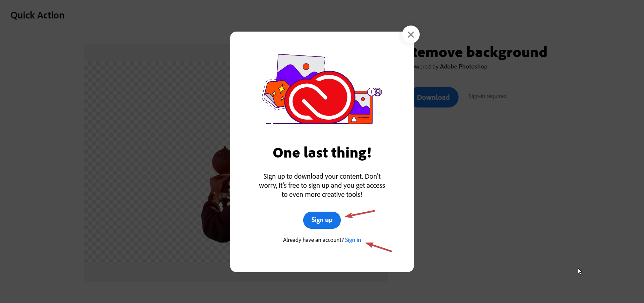This screenshot has height=303, width=644.
Task: Open the Sign in link
Action: click(x=353, y=240)
